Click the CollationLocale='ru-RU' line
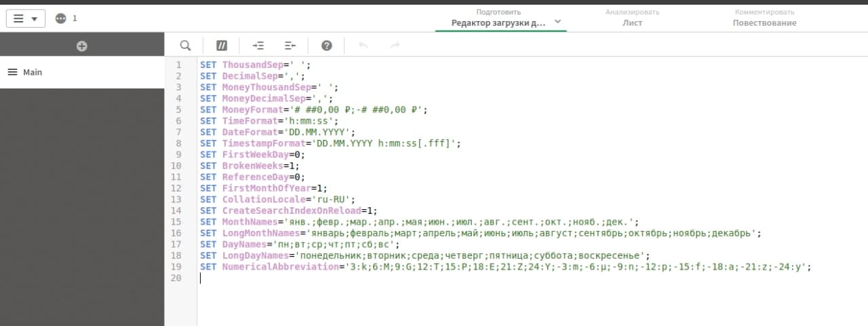Screen dimensions: 868x326 [277, 200]
